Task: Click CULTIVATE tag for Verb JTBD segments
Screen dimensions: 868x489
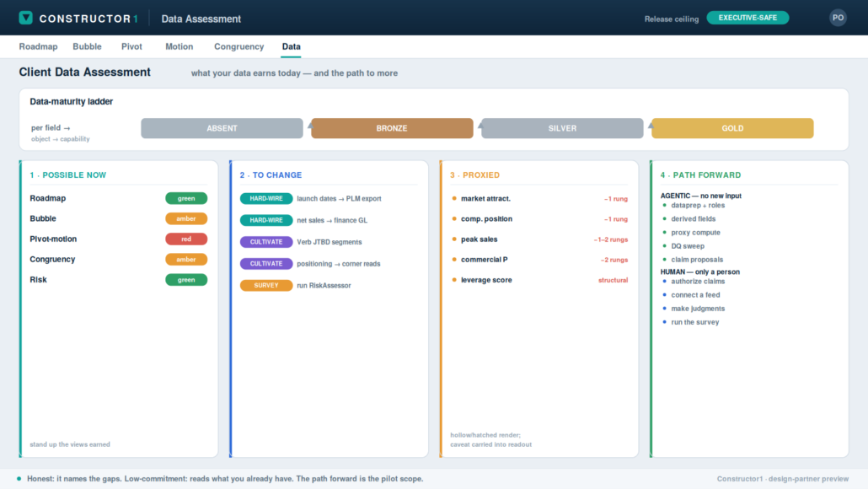Action: (x=266, y=242)
